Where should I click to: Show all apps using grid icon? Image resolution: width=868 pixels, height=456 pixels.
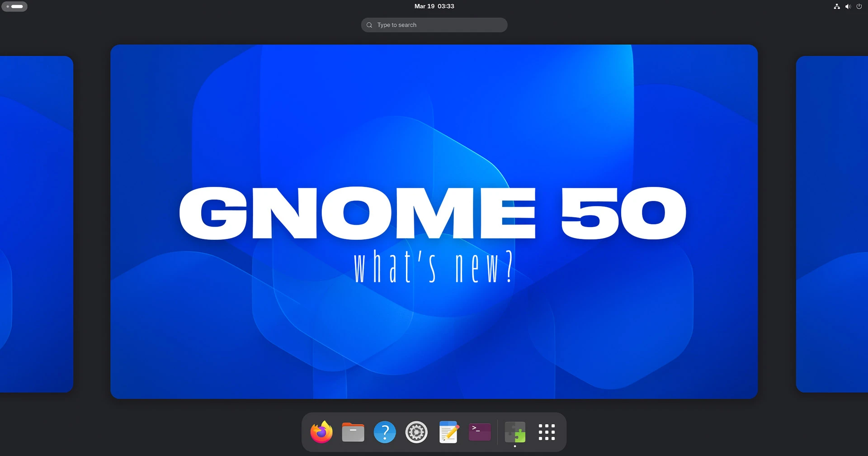click(x=547, y=432)
